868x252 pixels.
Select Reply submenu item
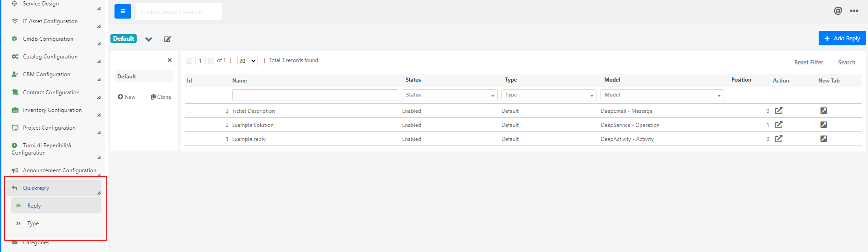(x=56, y=206)
